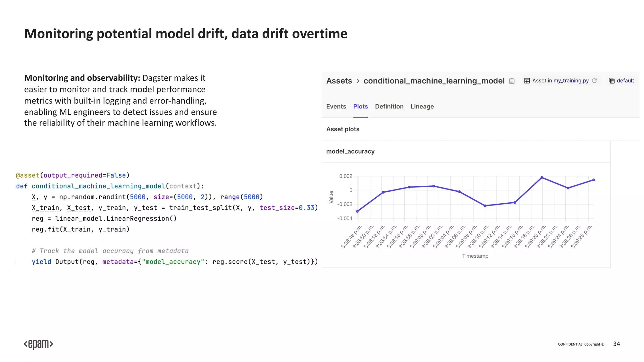Click the lowest mid-chart point near 3:39:10 p.m.
644x362 pixels.
[485, 206]
